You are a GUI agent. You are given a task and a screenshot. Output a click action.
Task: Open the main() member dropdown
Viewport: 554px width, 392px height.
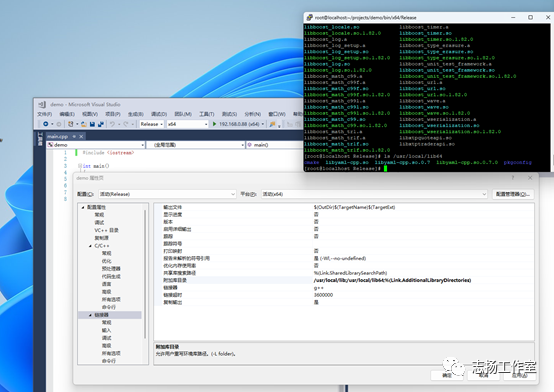[275, 145]
